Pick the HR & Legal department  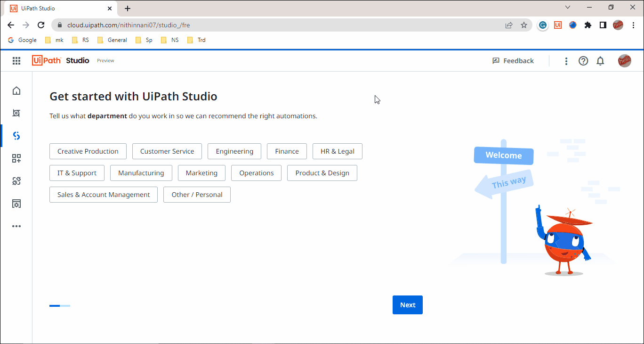click(338, 151)
